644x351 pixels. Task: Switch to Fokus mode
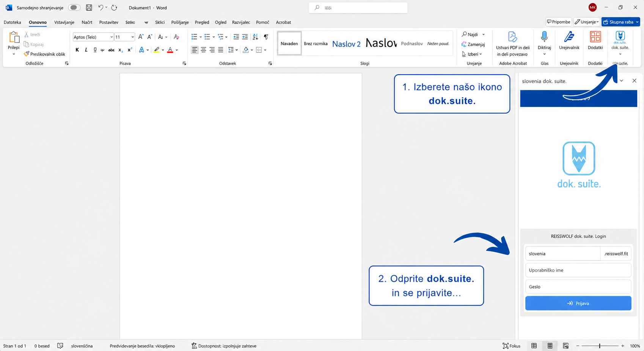511,346
